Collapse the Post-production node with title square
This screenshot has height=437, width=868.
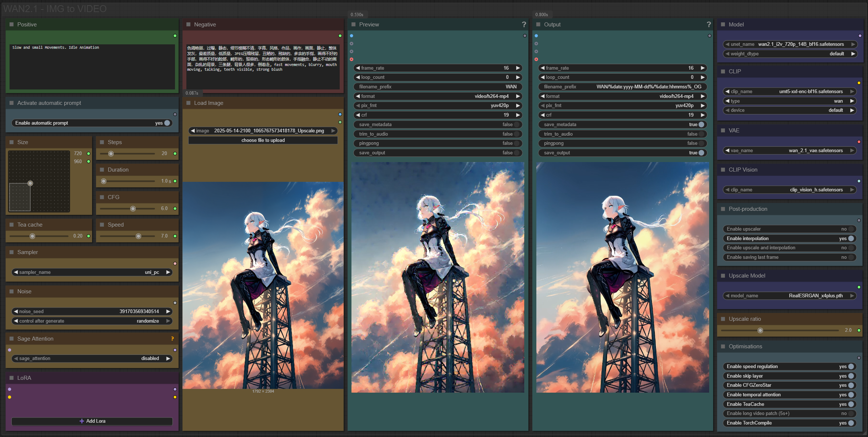pos(723,209)
